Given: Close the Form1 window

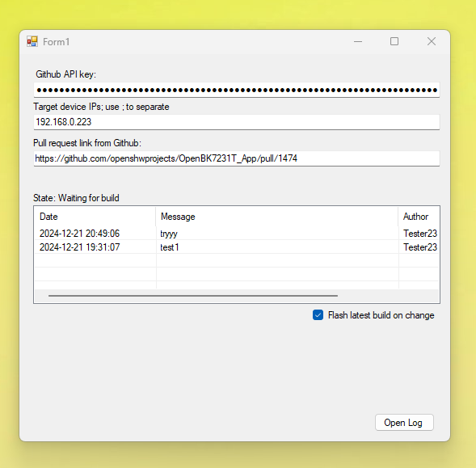Looking at the screenshot, I should pyautogui.click(x=431, y=41).
